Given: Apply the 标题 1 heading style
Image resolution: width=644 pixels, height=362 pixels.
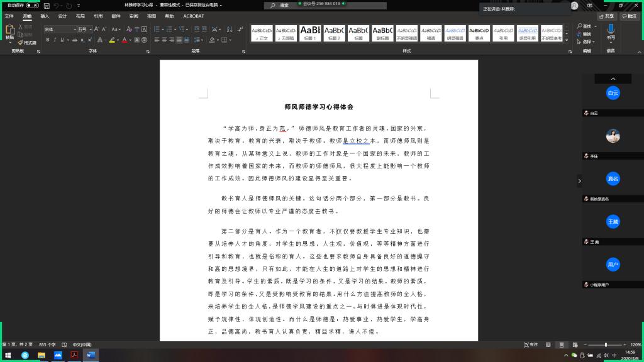Looking at the screenshot, I should (310, 33).
